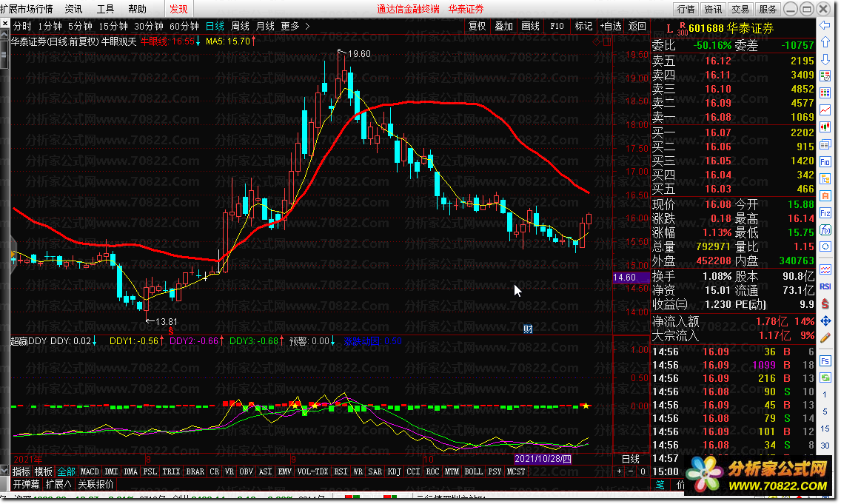Screen dimensions: 841x504
Task: Click the 2021/10/28/四 date marker on timeline
Action: (543, 459)
